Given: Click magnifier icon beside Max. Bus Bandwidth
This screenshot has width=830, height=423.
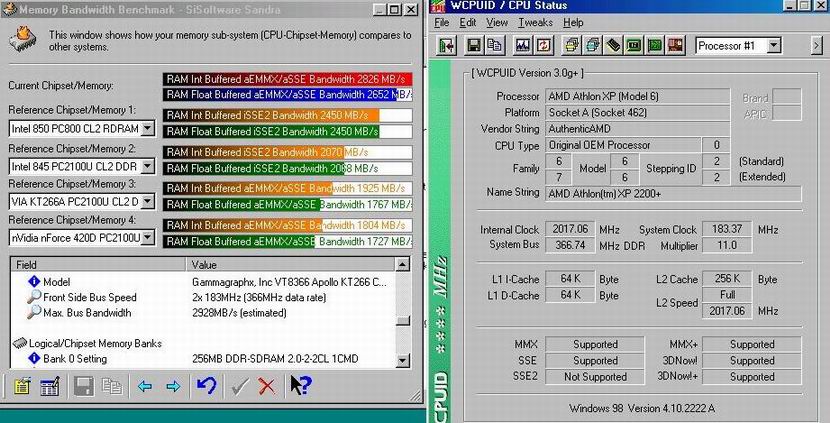Looking at the screenshot, I should 34,312.
